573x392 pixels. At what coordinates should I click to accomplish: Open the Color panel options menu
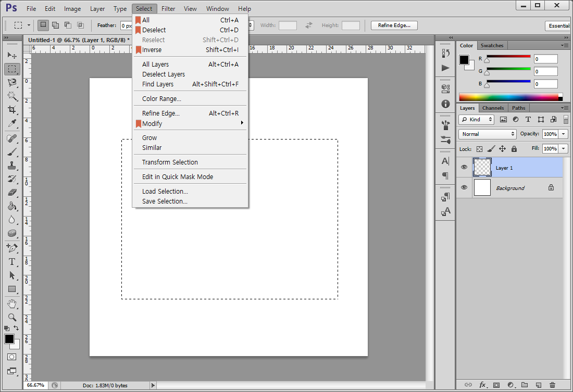pyautogui.click(x=565, y=46)
